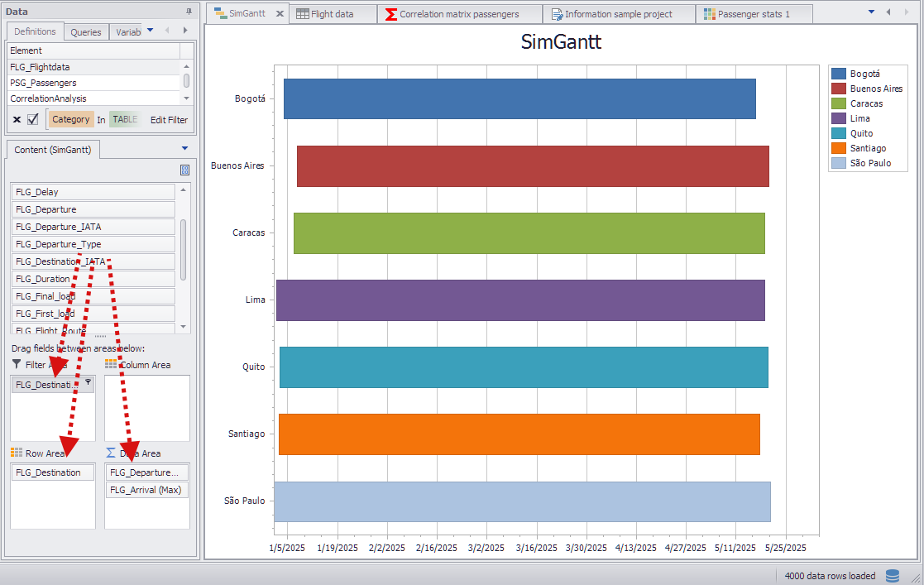Image resolution: width=924 pixels, height=585 pixels.
Task: Click the pin icon on Data panel
Action: 189,12
